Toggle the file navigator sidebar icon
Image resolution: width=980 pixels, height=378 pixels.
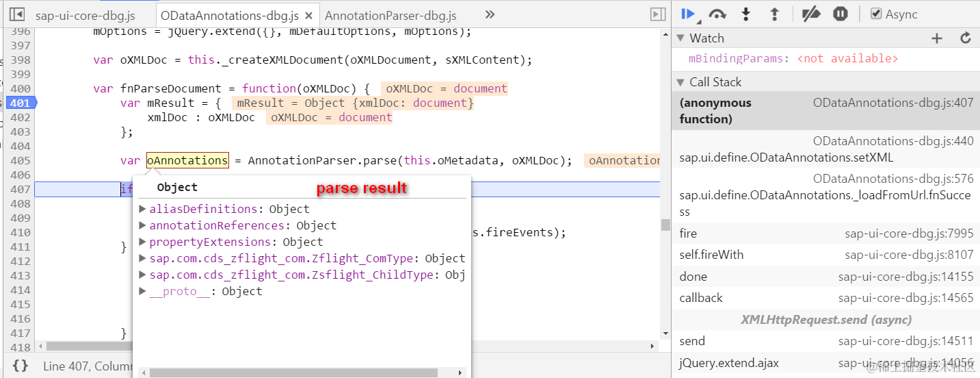pyautogui.click(x=18, y=14)
